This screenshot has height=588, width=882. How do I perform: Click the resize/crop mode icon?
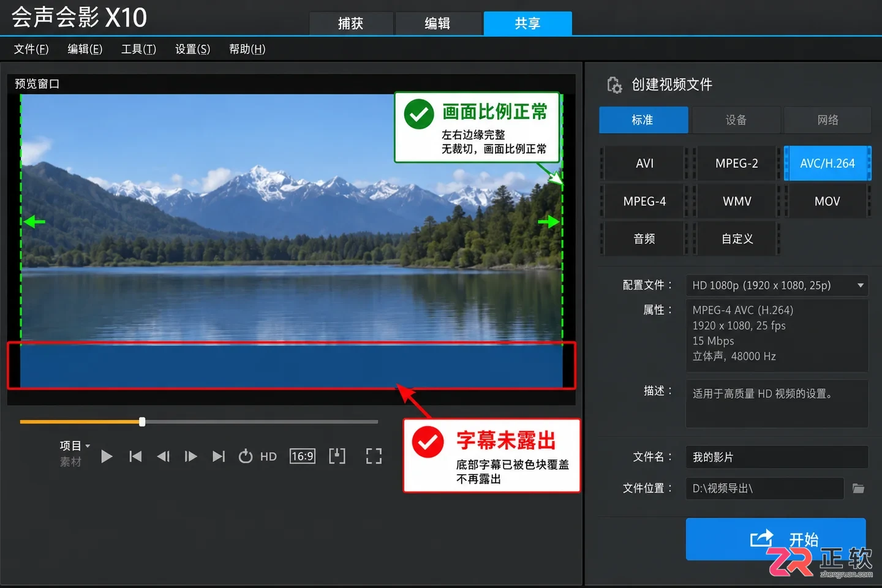337,456
